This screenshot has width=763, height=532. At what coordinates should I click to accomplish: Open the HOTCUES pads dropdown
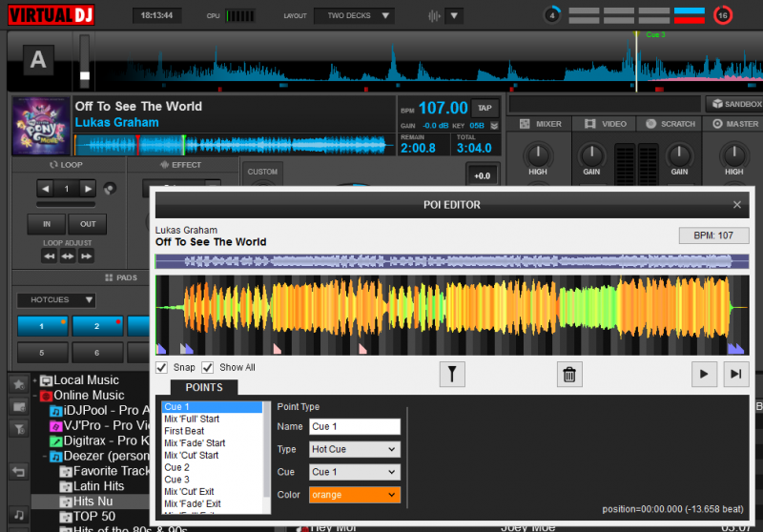click(56, 300)
